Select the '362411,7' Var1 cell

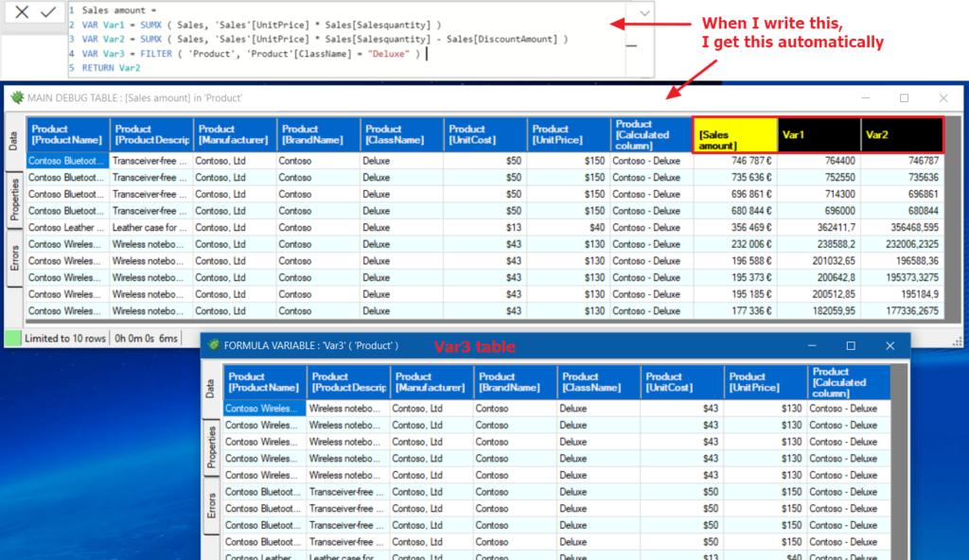[819, 227]
